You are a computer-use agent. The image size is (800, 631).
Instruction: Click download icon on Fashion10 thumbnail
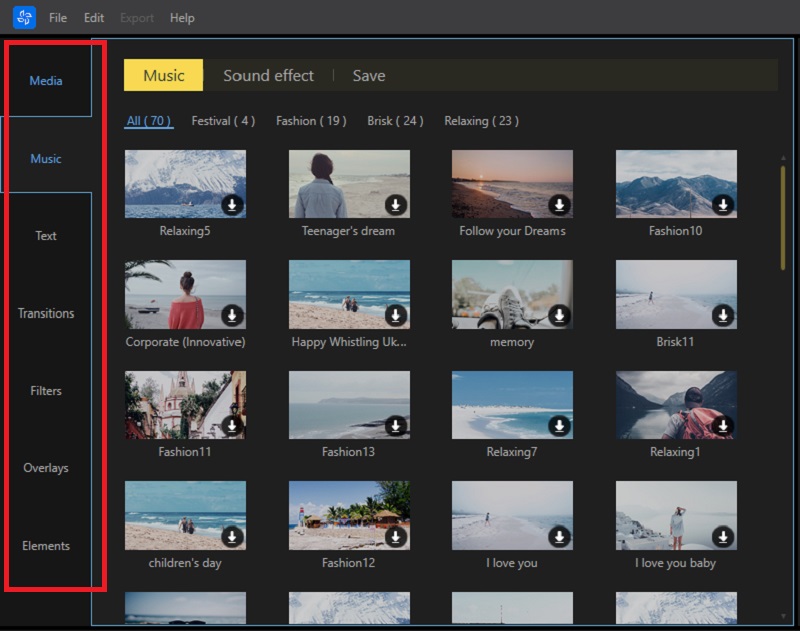[x=723, y=205]
